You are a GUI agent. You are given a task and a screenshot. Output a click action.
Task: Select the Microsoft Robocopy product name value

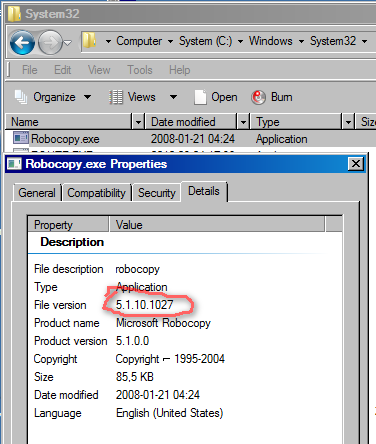163,323
